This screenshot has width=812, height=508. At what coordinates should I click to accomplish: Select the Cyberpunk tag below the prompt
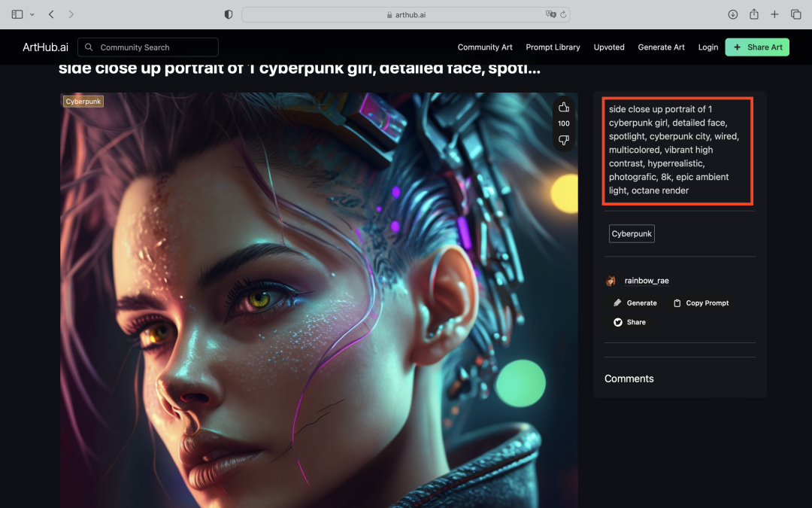[632, 234]
